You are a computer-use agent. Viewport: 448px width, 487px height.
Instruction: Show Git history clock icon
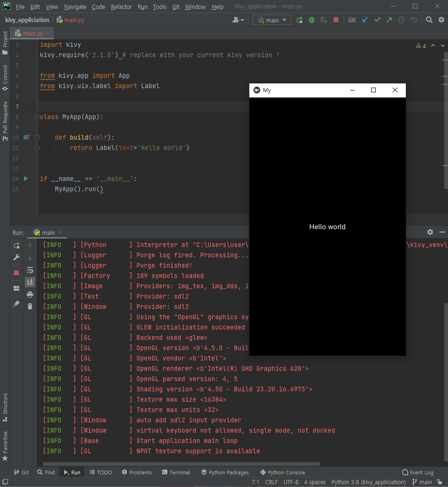[402, 20]
